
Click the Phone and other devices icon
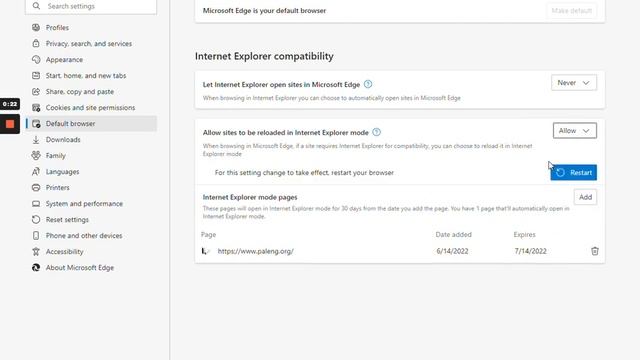tap(36, 236)
